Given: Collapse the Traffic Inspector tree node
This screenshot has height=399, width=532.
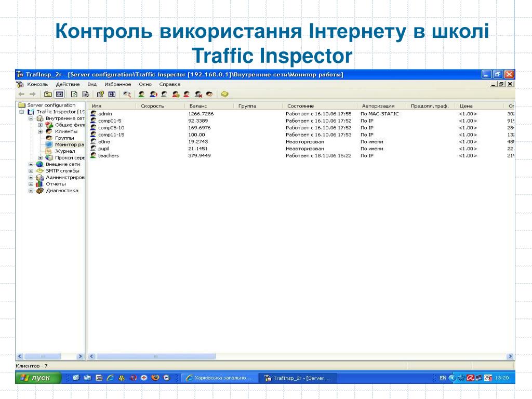Looking at the screenshot, I should (x=22, y=112).
